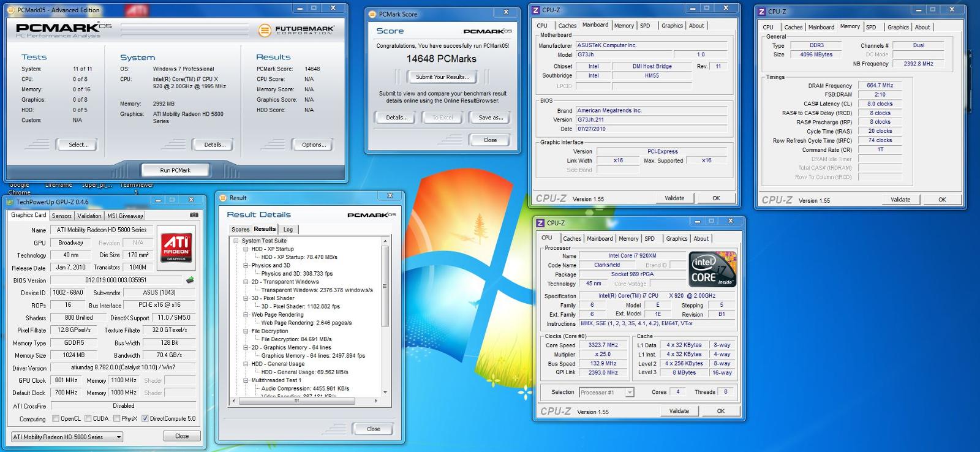The image size is (980, 452).
Task: Click the super_pi desktop shortcut label
Action: pos(97,185)
